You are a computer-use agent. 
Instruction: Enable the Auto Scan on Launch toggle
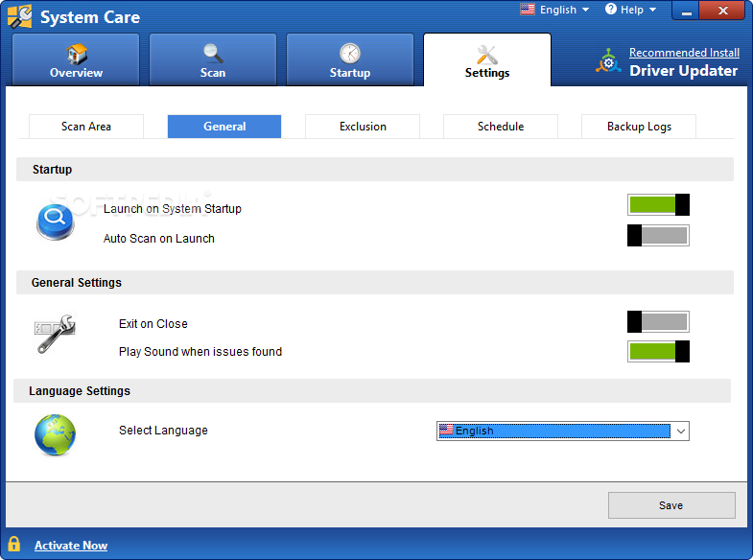click(x=658, y=236)
